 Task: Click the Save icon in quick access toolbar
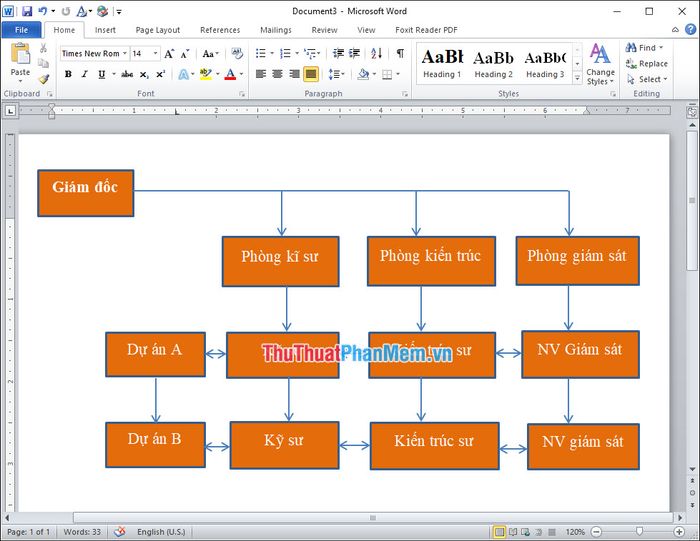pos(27,12)
